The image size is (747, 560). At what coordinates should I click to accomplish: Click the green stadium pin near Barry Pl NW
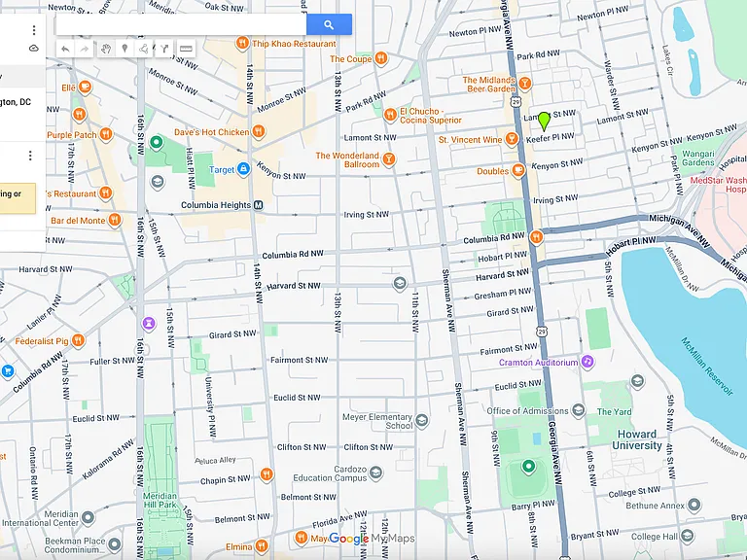tap(528, 467)
